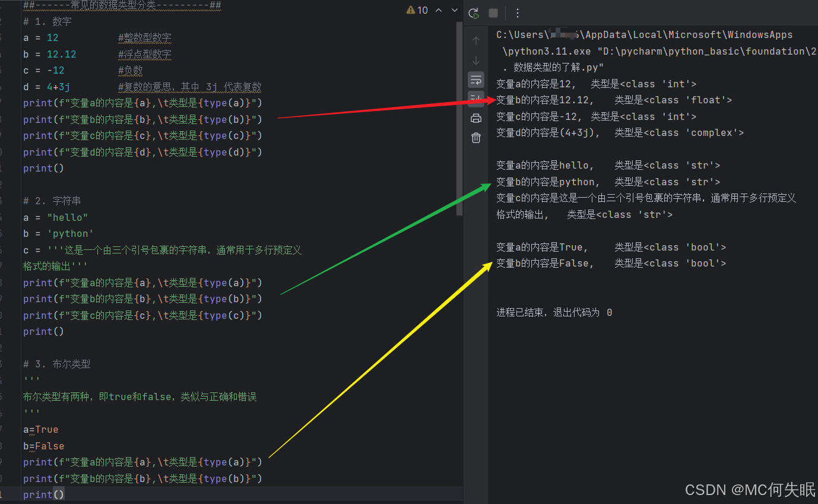Click the code line a = "hello"
Viewport: 818px width, 504px height.
(x=56, y=217)
